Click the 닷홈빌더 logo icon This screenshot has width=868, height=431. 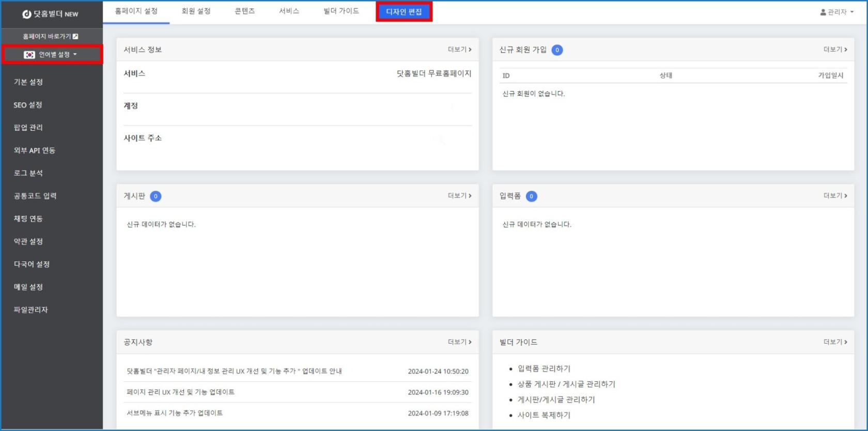[x=27, y=14]
